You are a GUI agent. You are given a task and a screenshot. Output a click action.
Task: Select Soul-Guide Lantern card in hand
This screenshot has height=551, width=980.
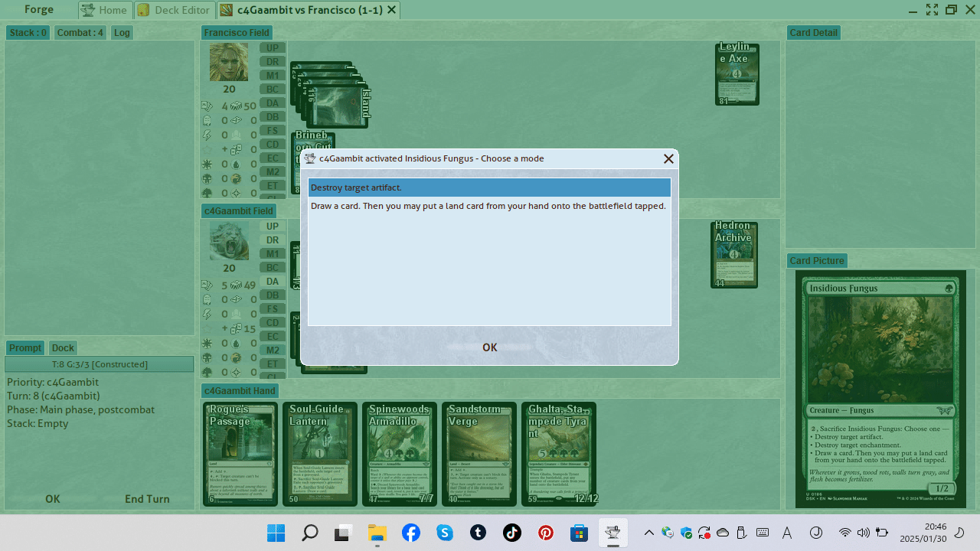(x=320, y=454)
